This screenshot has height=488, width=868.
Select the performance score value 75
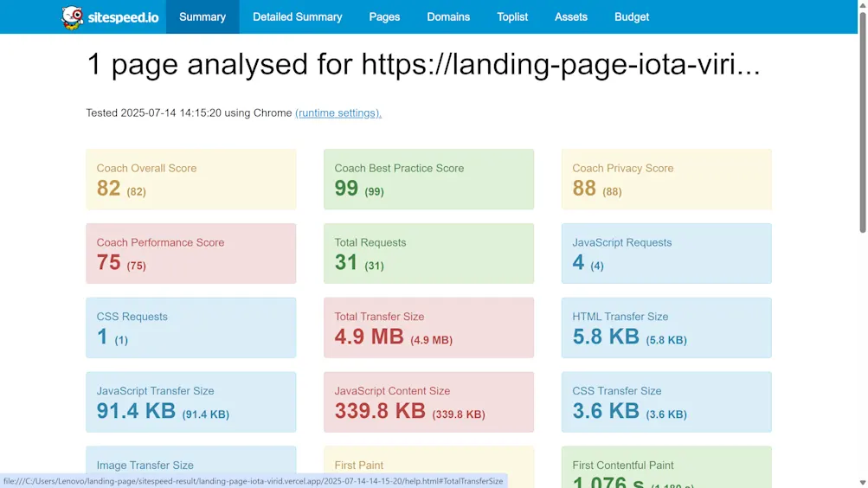tap(108, 262)
